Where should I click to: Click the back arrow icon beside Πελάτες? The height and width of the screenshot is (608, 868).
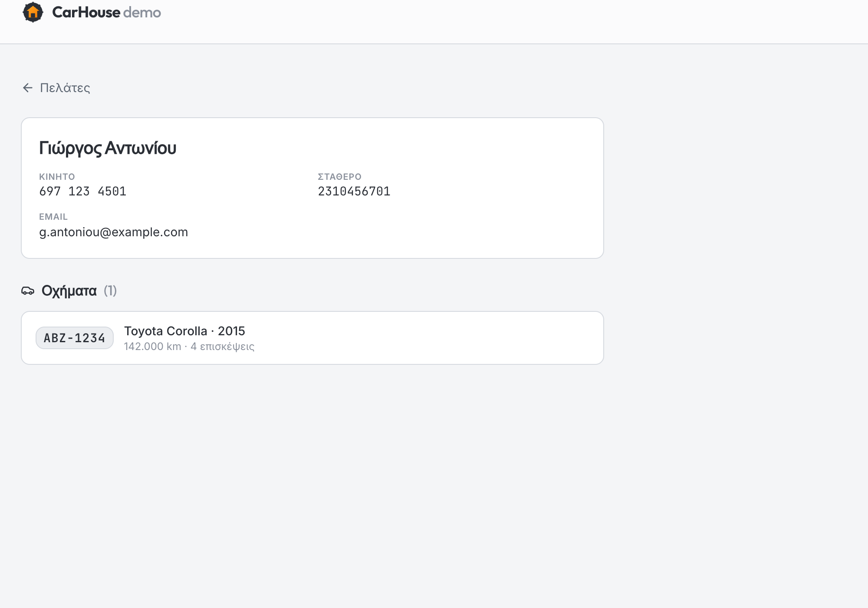click(x=28, y=88)
